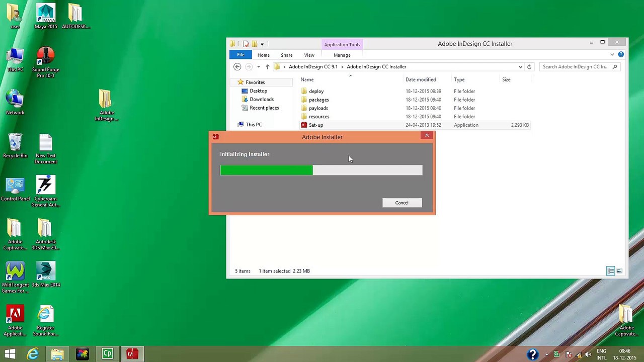This screenshot has height=362, width=644.
Task: Select the Cyberoam General Authentication shortcut
Action: [46, 192]
